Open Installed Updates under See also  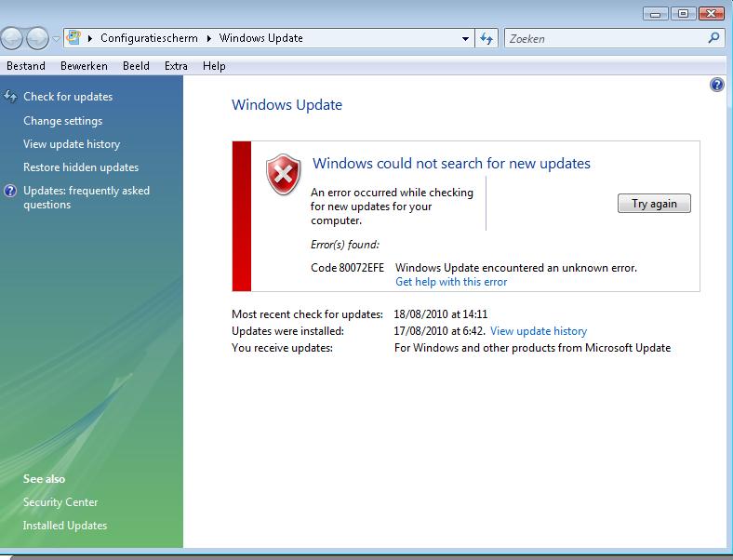[x=65, y=526]
